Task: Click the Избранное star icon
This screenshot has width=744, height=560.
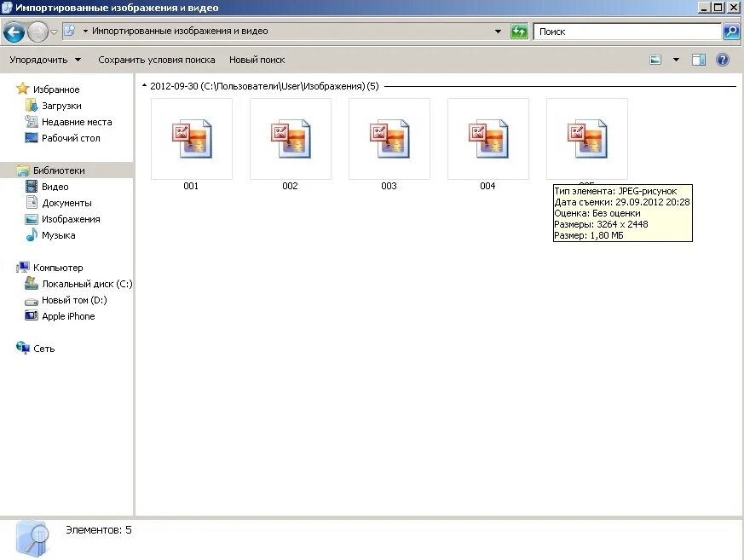Action: [x=22, y=89]
